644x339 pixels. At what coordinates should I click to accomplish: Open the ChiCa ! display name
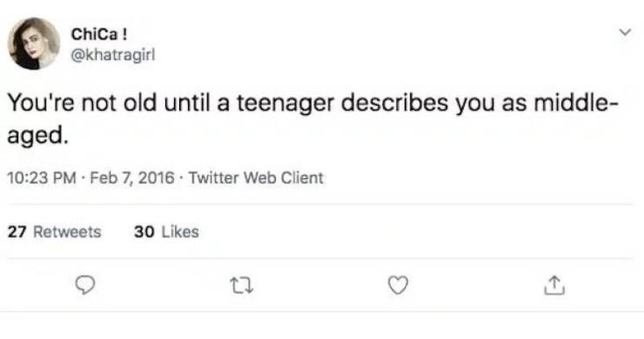[99, 34]
